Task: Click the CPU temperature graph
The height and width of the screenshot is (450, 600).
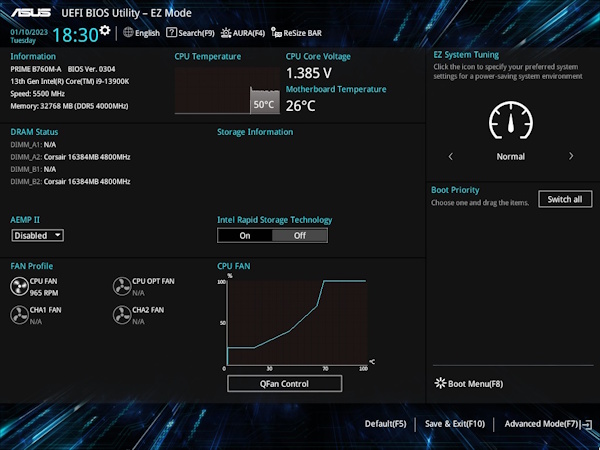Action: pos(227,91)
